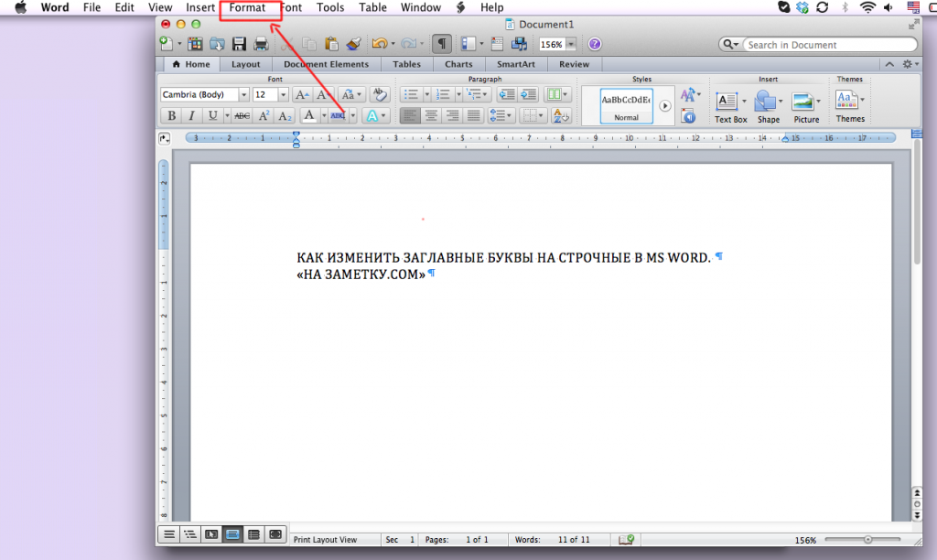937x560 pixels.
Task: Open the Cambria (Body) font dropdown
Action: click(x=204, y=94)
